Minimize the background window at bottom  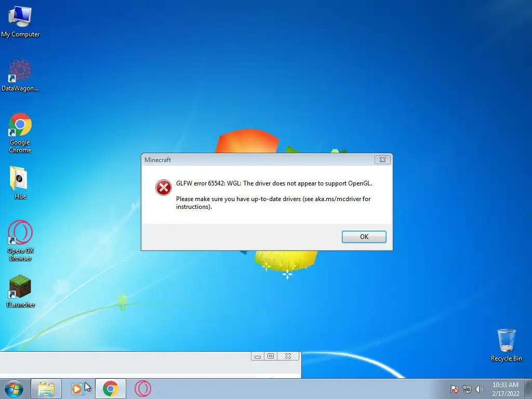pos(258,356)
